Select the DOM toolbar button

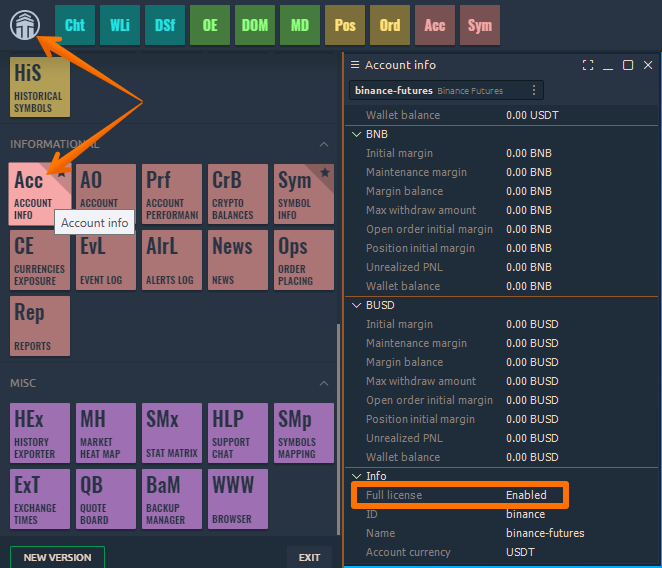[255, 25]
